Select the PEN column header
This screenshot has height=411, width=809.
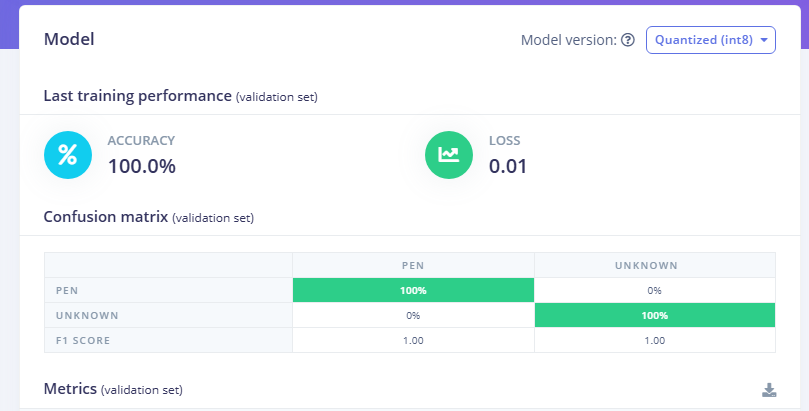tap(413, 266)
